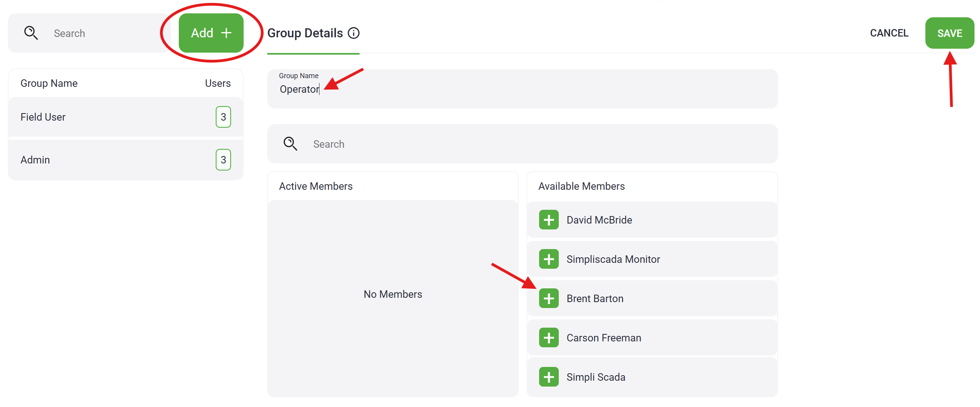Save the new group
Screen dimensions: 980x407
coord(949,33)
